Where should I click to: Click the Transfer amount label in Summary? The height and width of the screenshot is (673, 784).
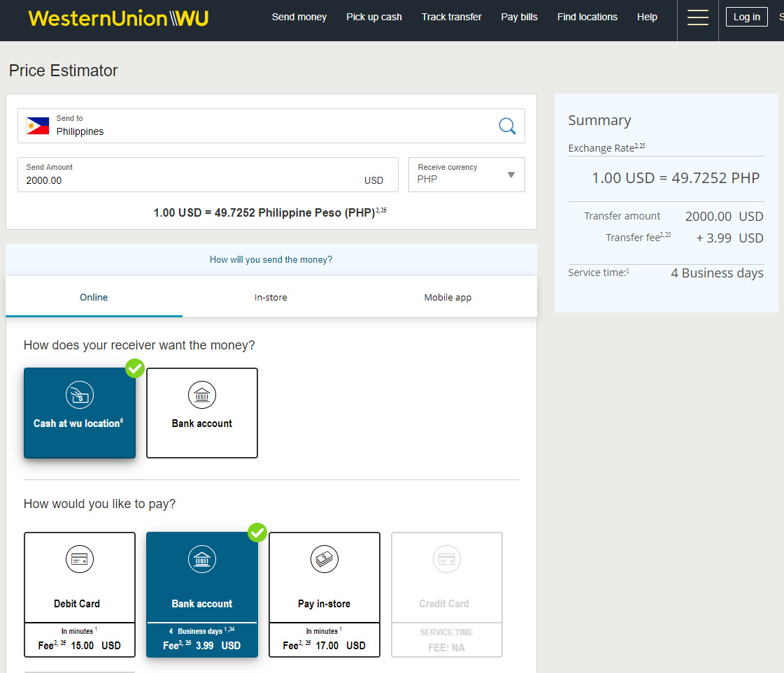[622, 216]
